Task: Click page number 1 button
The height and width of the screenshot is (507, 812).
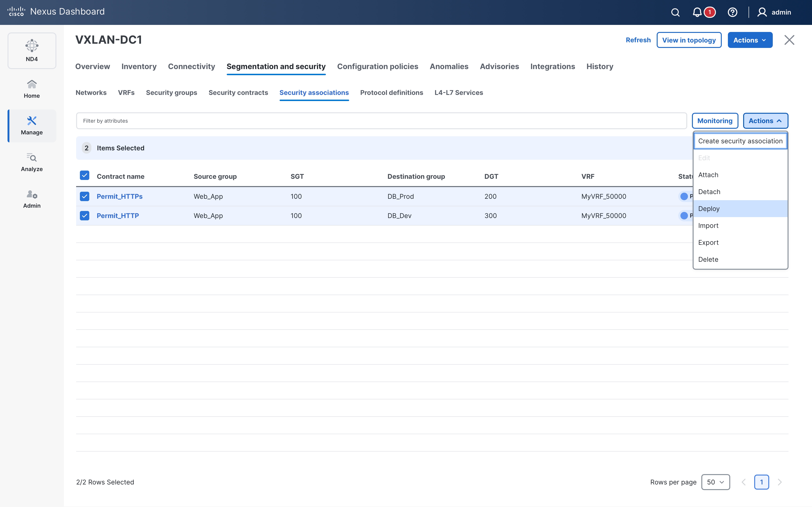Action: tap(761, 482)
